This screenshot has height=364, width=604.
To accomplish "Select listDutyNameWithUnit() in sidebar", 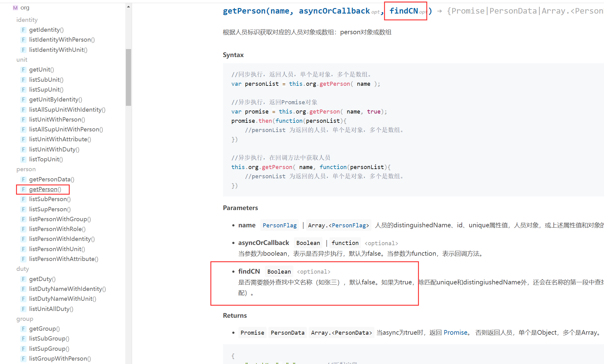I will (63, 299).
